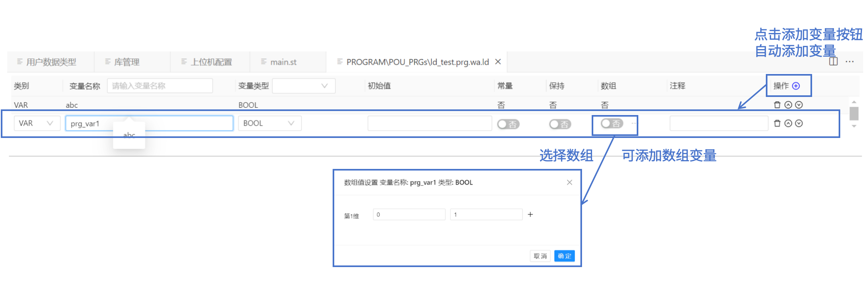Click the 初始值 column header
868x292 pixels.
379,86
